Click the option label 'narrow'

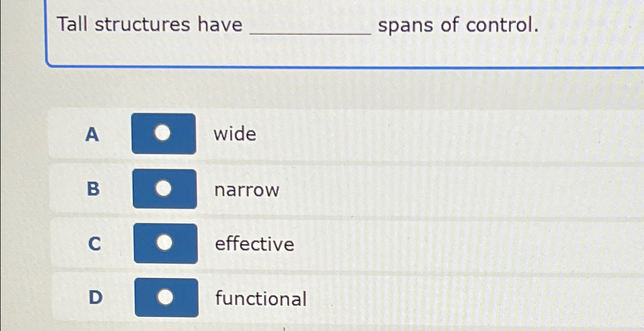246,190
